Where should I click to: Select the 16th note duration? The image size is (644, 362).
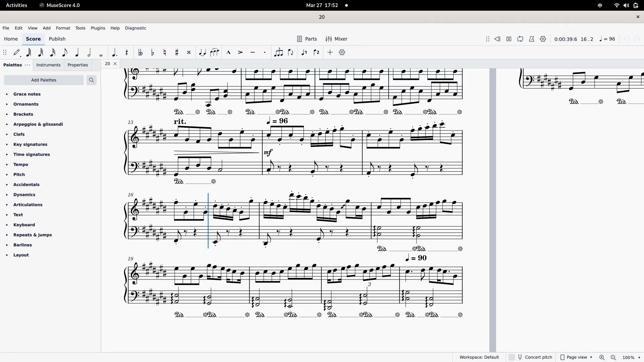coord(53,52)
